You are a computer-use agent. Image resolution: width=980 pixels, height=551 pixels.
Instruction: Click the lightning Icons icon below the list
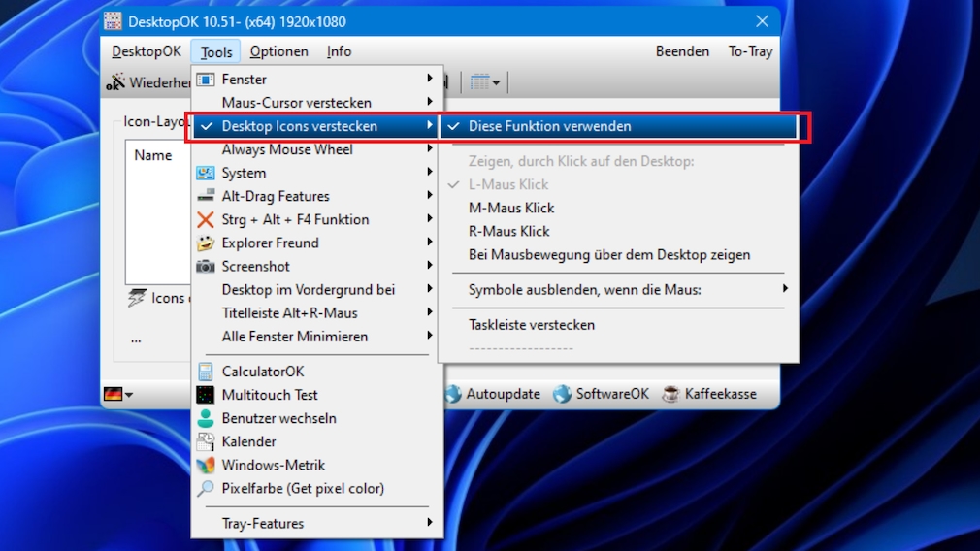137,298
